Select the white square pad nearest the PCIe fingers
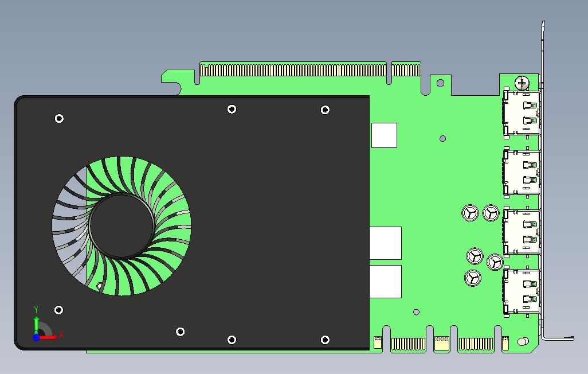The width and height of the screenshot is (588, 374). 384,135
